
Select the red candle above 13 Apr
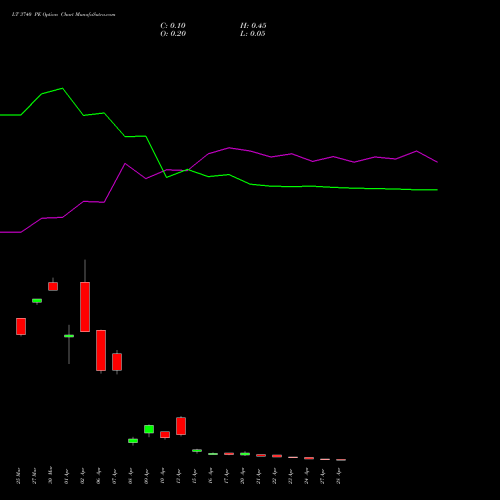(181, 426)
